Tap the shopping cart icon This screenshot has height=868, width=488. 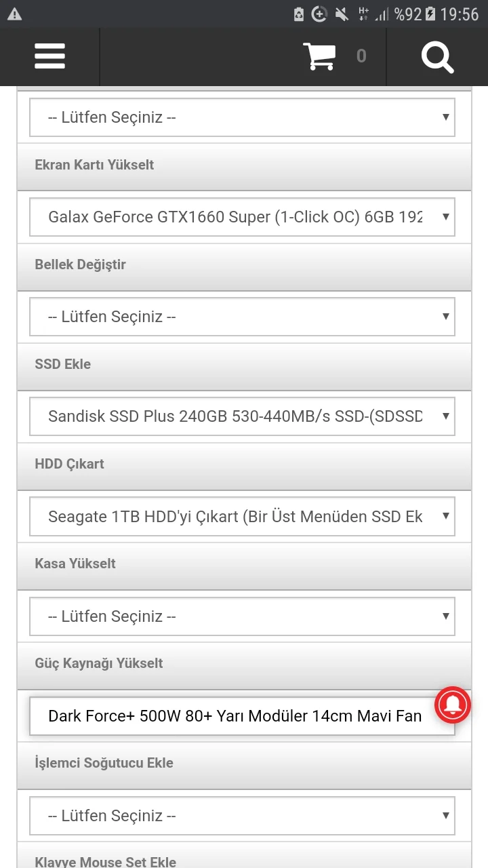[x=319, y=56]
